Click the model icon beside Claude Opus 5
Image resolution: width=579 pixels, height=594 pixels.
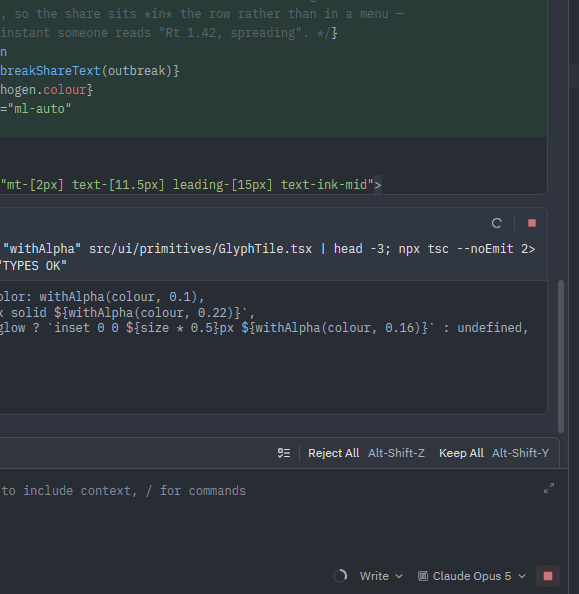click(423, 576)
